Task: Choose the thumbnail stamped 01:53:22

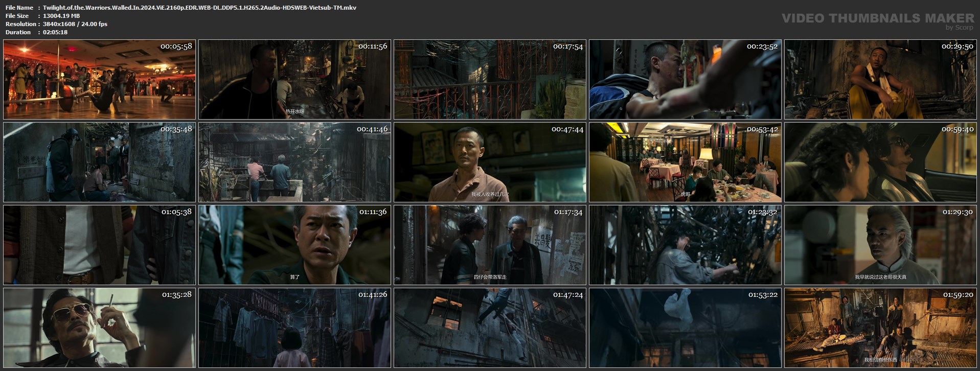Action: [x=685, y=328]
